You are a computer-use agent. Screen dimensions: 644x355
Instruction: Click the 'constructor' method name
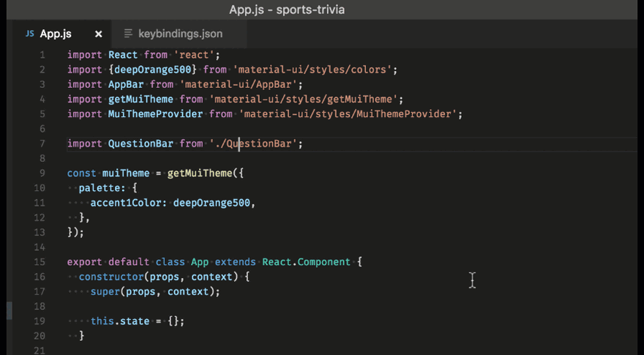tap(111, 277)
